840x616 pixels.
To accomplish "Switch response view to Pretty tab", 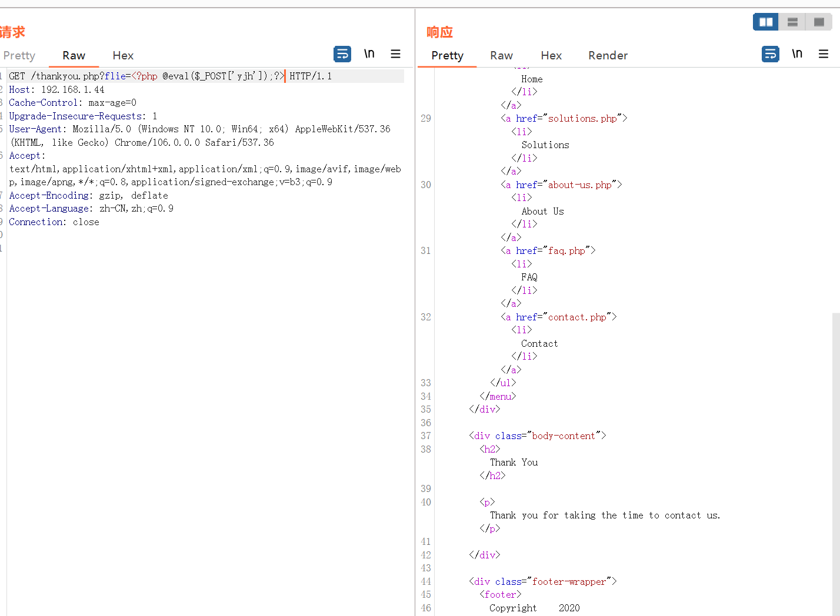I will (447, 55).
